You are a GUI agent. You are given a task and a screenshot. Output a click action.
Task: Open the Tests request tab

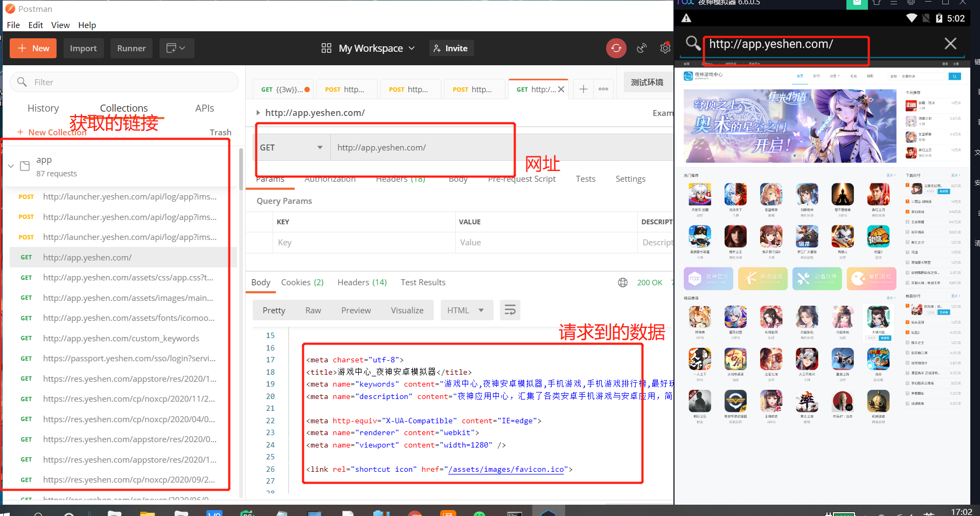click(x=585, y=178)
